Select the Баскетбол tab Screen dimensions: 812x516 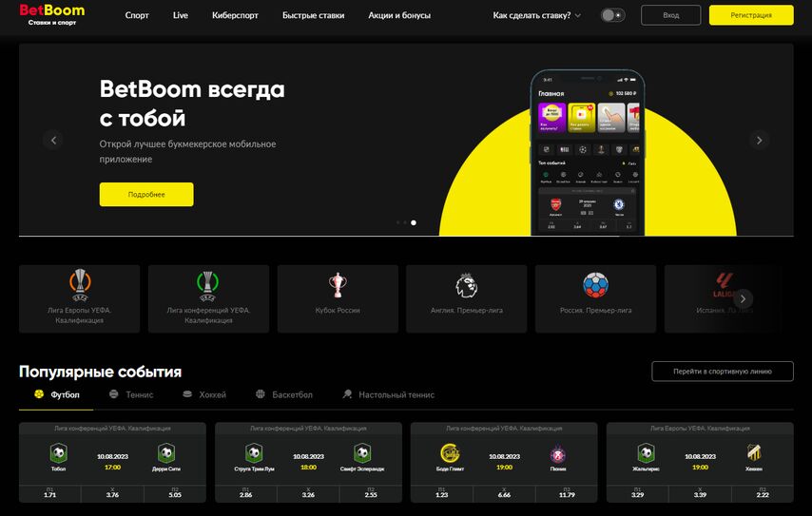(x=284, y=395)
